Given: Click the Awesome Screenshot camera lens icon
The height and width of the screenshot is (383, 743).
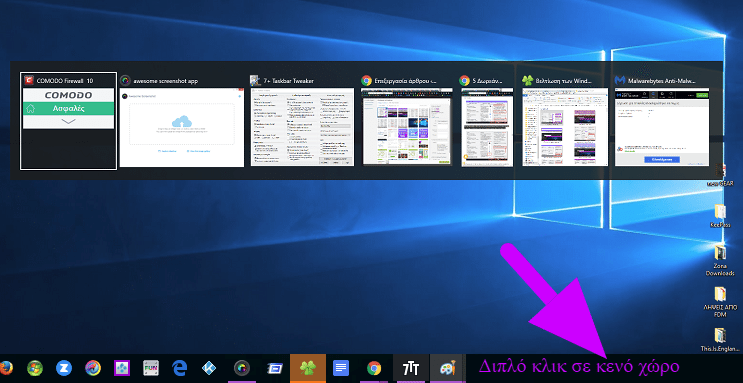Looking at the screenshot, I should click(242, 368).
